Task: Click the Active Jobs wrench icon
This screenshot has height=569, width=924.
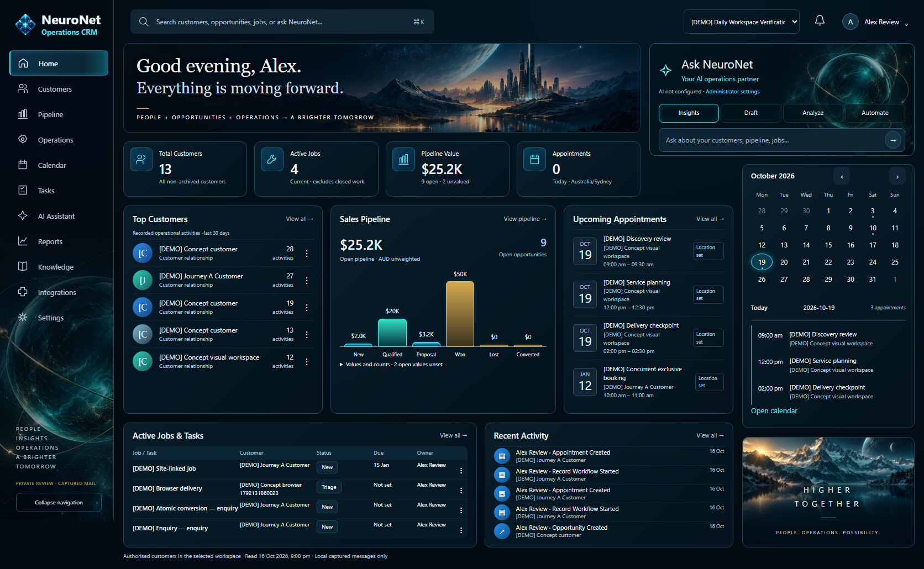Action: 272,160
